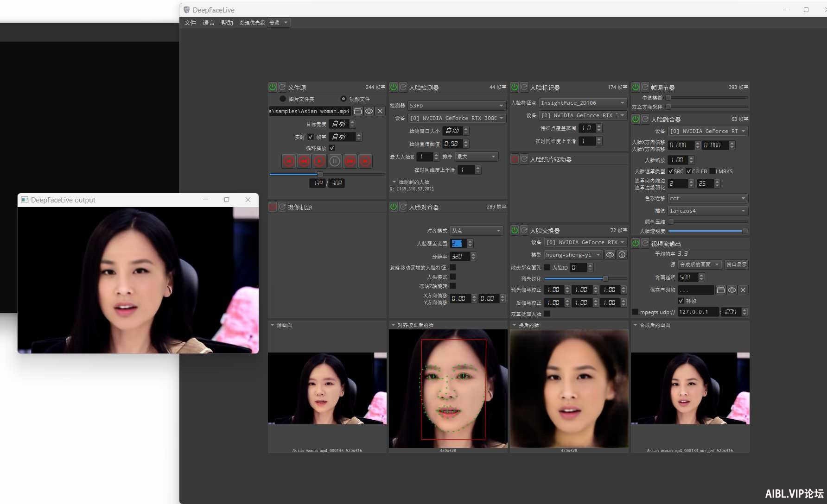Toggle power for 人脸交换器 module
827x504 pixels.
click(515, 230)
